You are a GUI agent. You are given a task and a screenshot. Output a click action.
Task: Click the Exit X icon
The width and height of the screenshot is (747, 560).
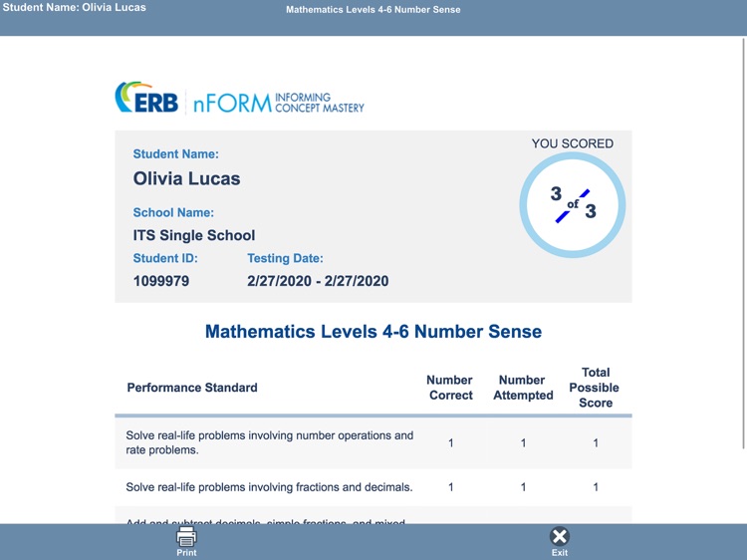pos(560,536)
